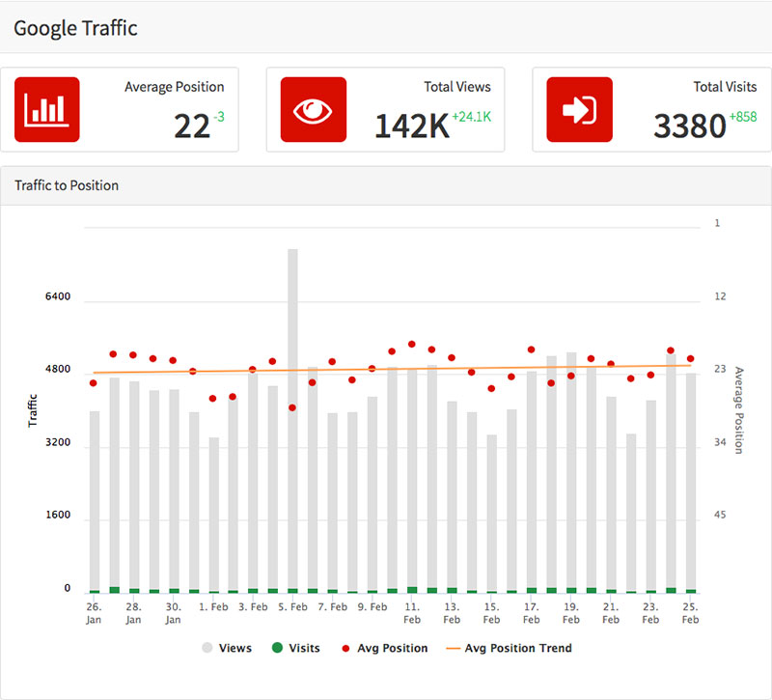Select the "3380" total visits value
Viewport: 772px width, 700px height.
[690, 126]
